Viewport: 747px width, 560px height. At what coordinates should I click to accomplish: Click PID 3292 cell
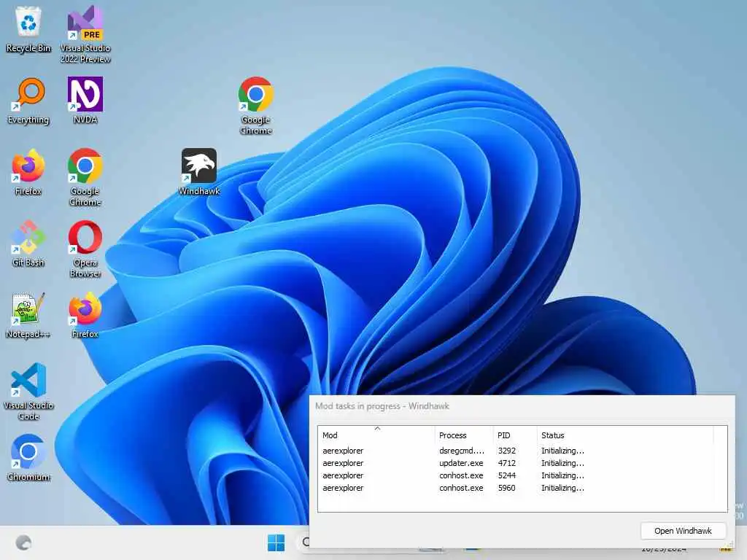(506, 451)
